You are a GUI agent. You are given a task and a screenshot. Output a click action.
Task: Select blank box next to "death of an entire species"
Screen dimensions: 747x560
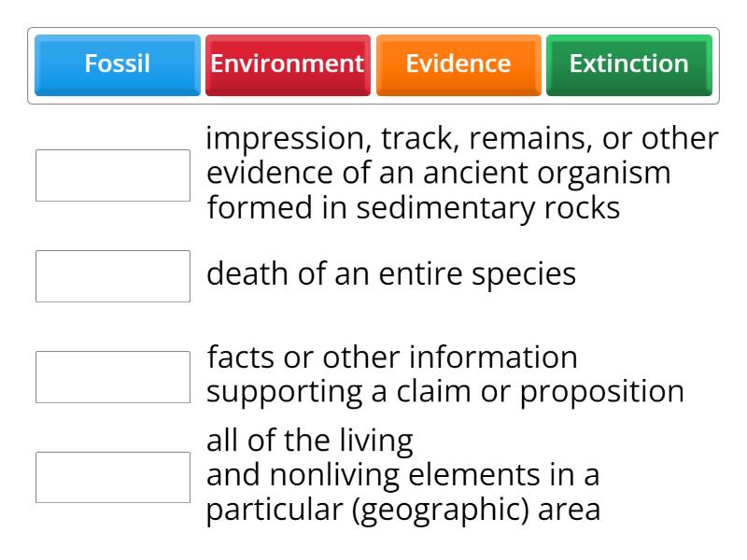tap(113, 276)
